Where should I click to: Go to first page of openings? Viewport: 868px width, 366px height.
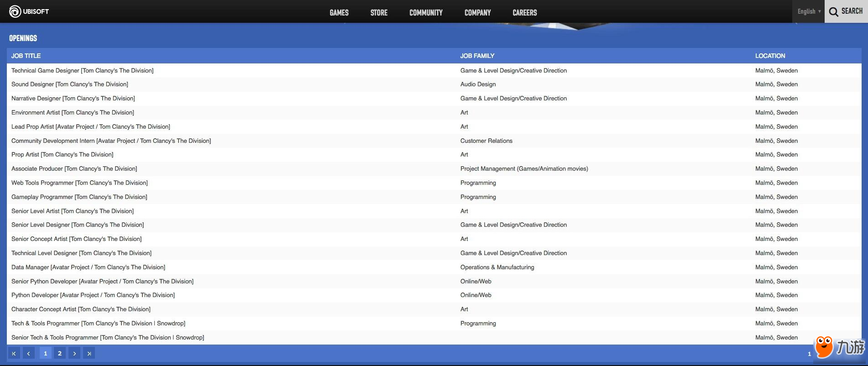coord(14,353)
